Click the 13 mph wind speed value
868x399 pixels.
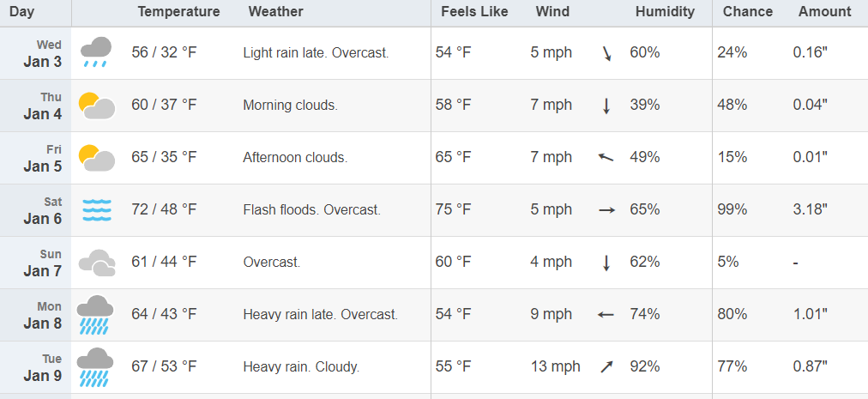point(555,366)
